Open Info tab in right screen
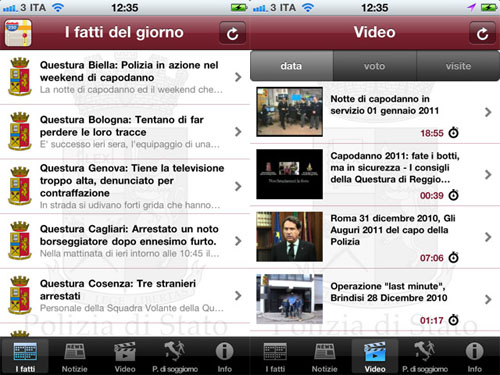This screenshot has width=500, height=375. click(475, 356)
